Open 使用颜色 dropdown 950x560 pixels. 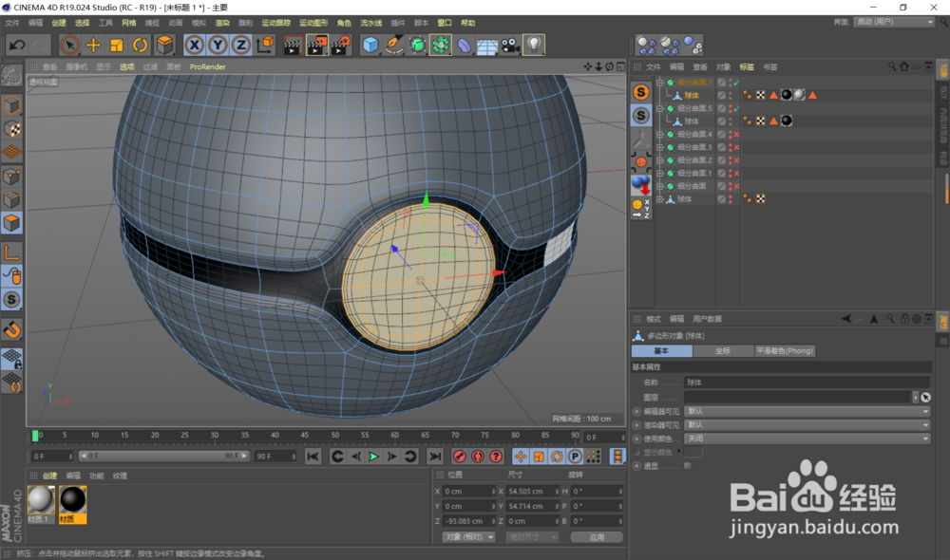[807, 439]
